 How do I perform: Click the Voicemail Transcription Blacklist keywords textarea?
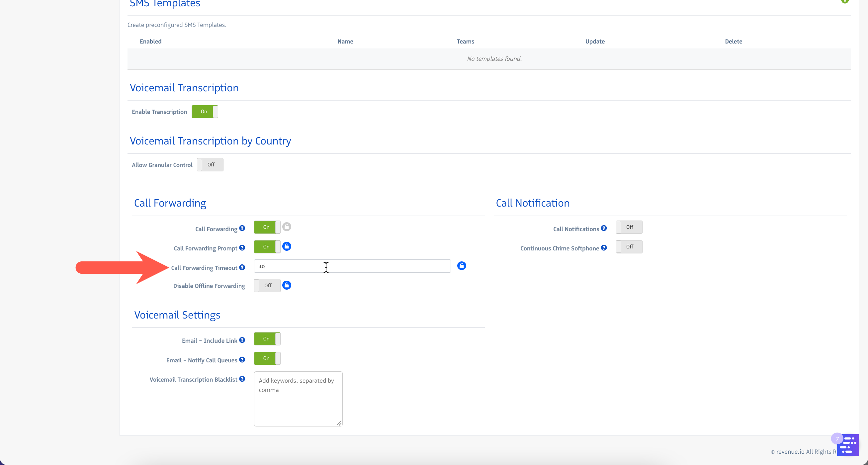(298, 399)
